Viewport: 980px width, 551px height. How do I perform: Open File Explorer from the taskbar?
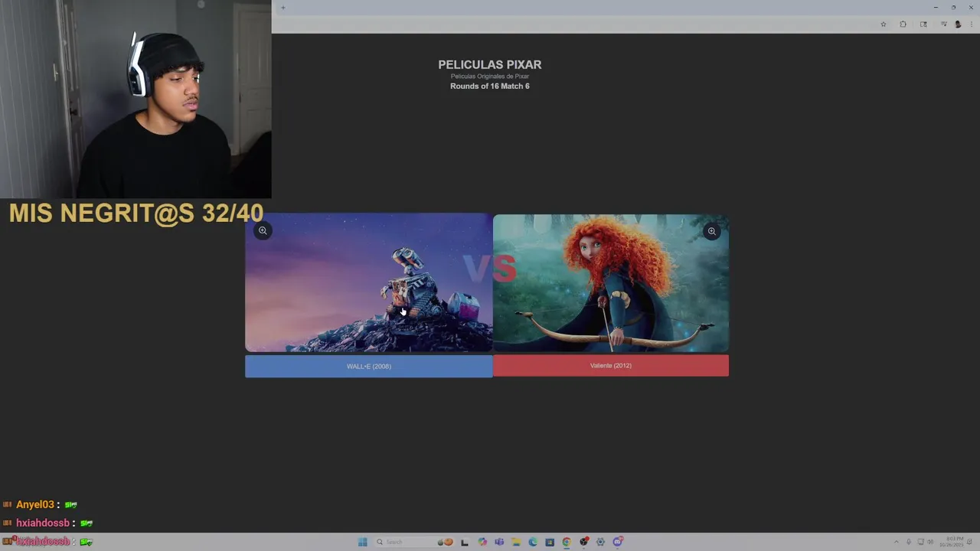pos(516,542)
